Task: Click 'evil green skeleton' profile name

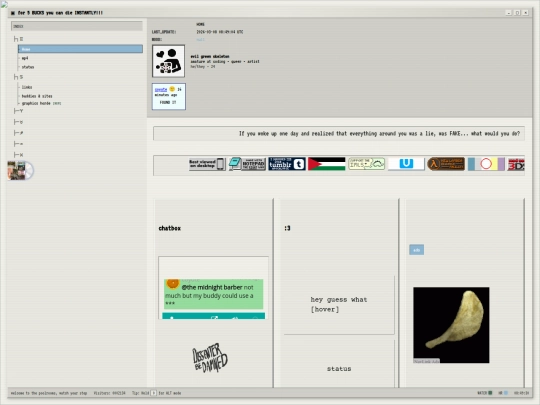Action: pyautogui.click(x=210, y=56)
